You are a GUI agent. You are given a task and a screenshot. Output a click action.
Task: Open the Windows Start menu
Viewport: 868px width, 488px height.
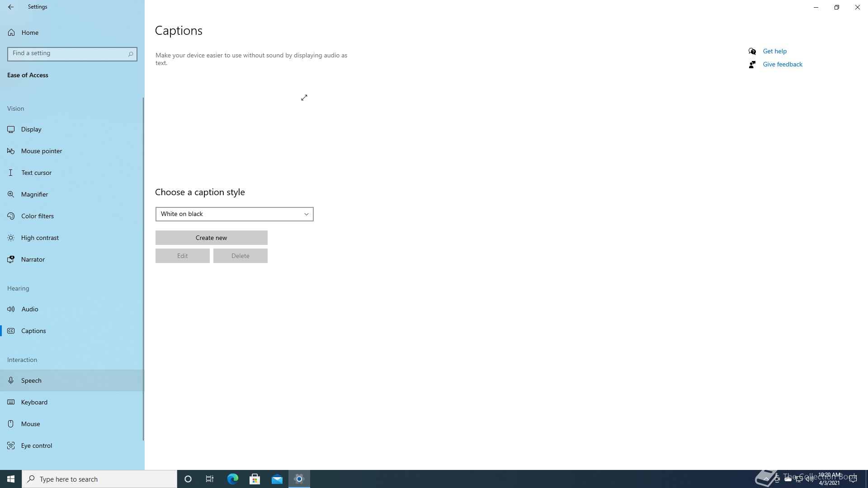11,479
